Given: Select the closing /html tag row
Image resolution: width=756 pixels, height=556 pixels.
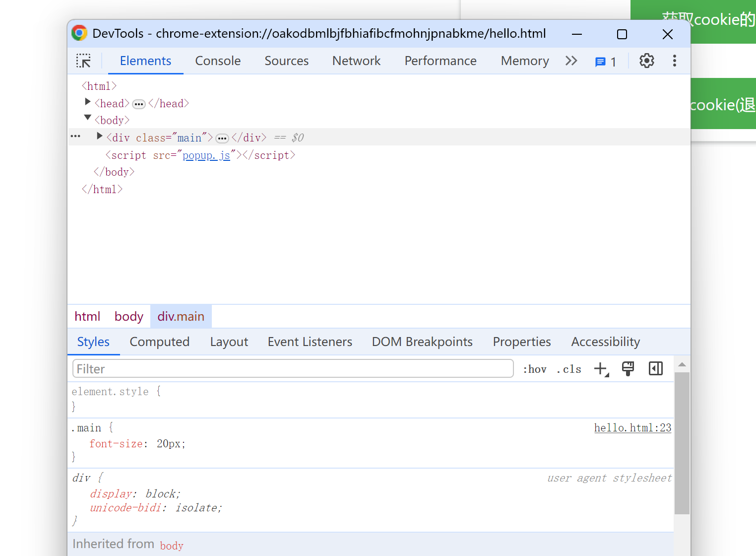Looking at the screenshot, I should pos(102,190).
